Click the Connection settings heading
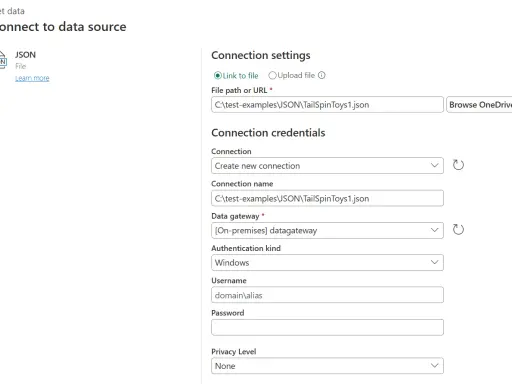 [261, 55]
